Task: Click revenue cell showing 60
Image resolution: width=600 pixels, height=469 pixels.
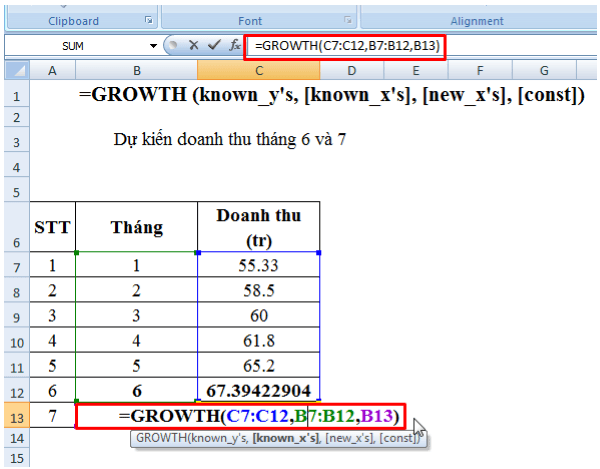Action: tap(259, 315)
